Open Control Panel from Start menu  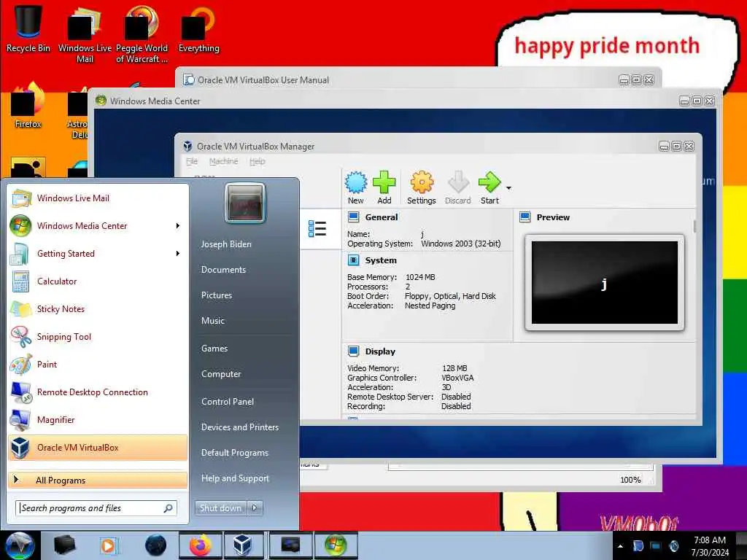[228, 402]
